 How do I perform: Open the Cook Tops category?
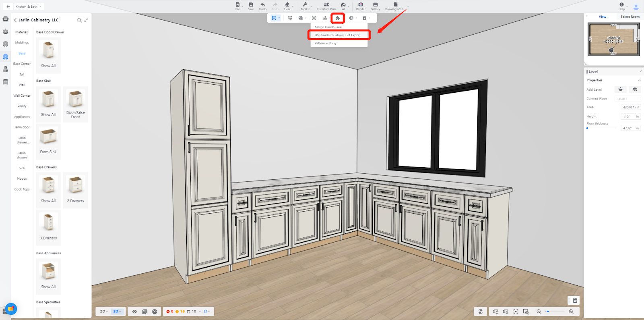point(22,189)
